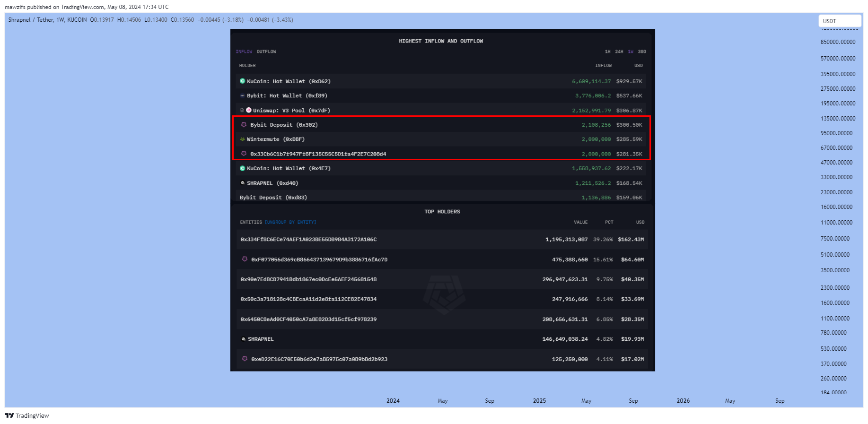Image resolution: width=868 pixels, height=424 pixels.
Task: Select the 30D timeframe
Action: point(642,52)
